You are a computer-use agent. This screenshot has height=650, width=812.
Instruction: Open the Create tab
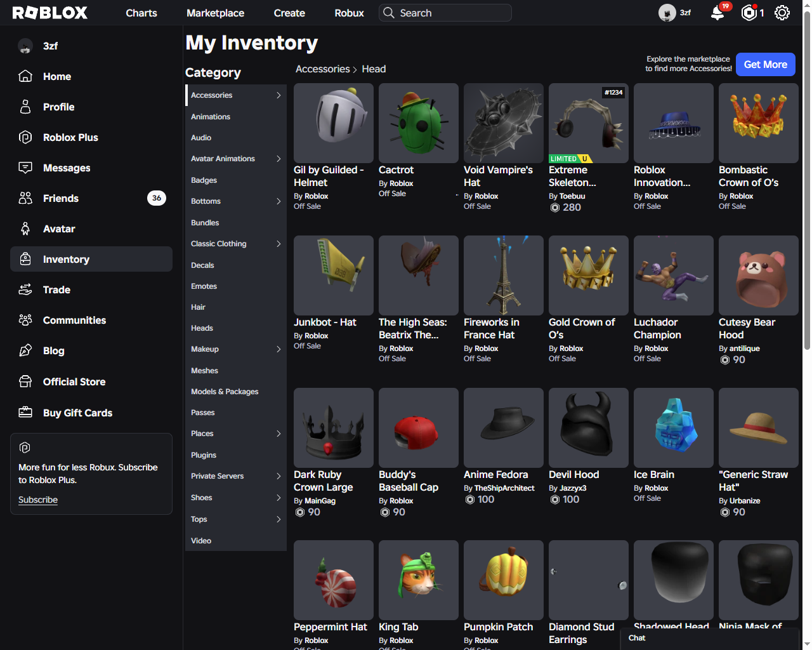click(289, 13)
